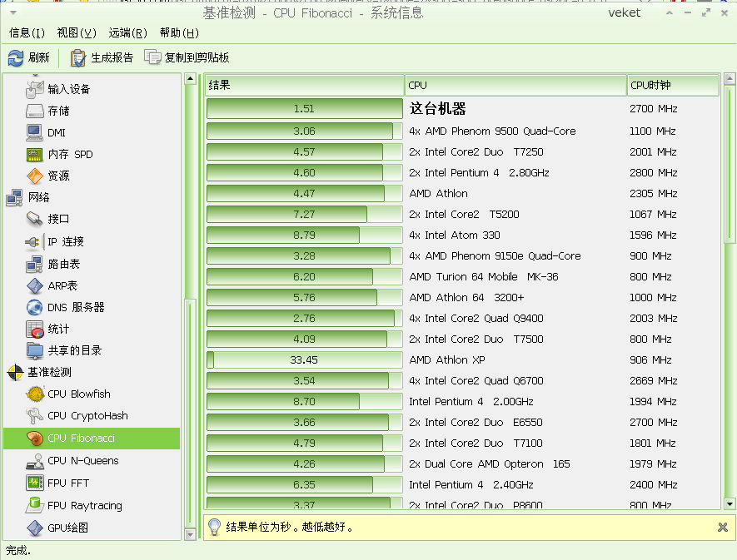Image resolution: width=737 pixels, height=560 pixels.
Task: Sort by the CPU时钟 column header
Action: (x=673, y=85)
